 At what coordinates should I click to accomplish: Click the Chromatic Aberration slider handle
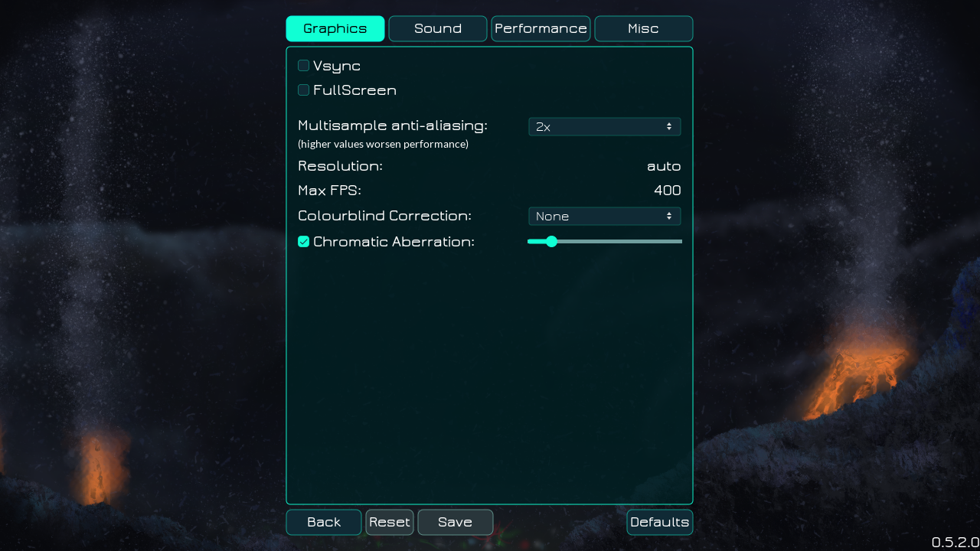(x=551, y=242)
